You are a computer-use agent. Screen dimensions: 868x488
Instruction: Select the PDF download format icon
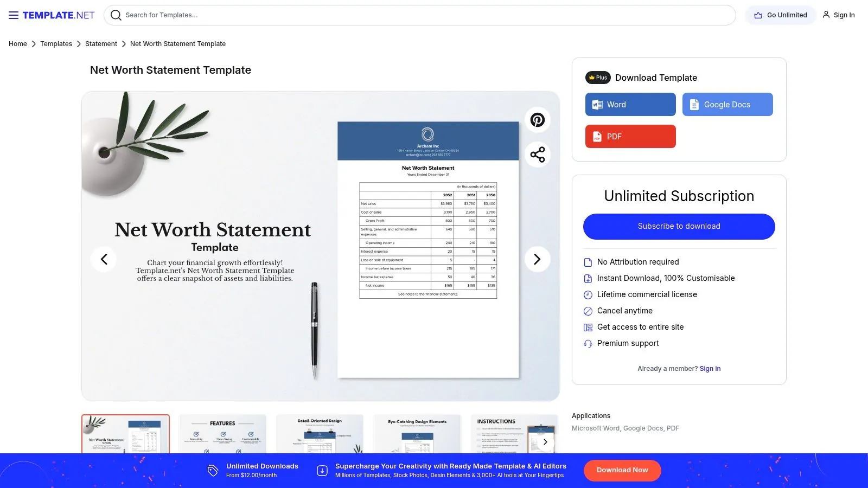pyautogui.click(x=597, y=136)
